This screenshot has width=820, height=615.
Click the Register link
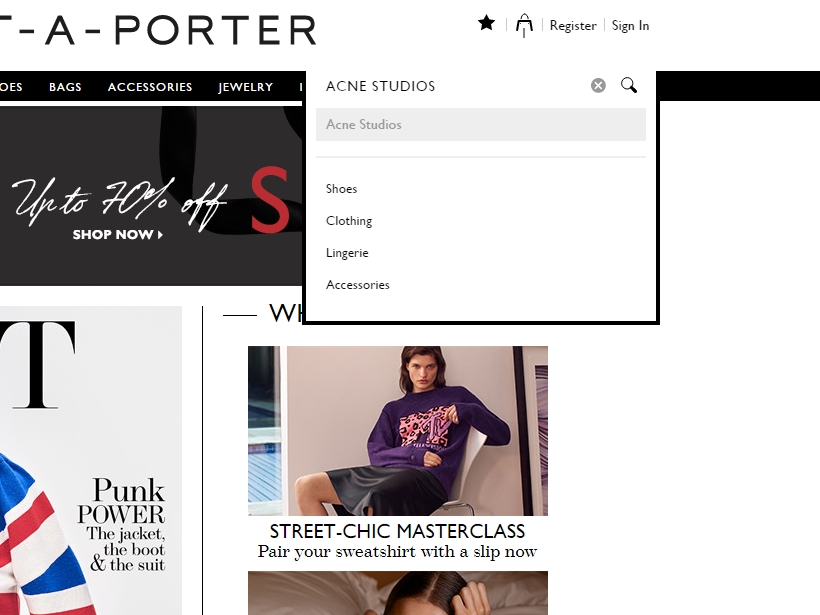[x=573, y=26]
